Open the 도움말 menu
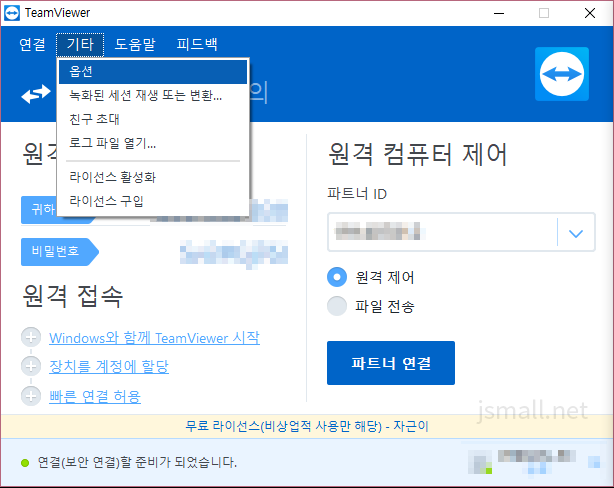614x488 pixels. pos(135,44)
